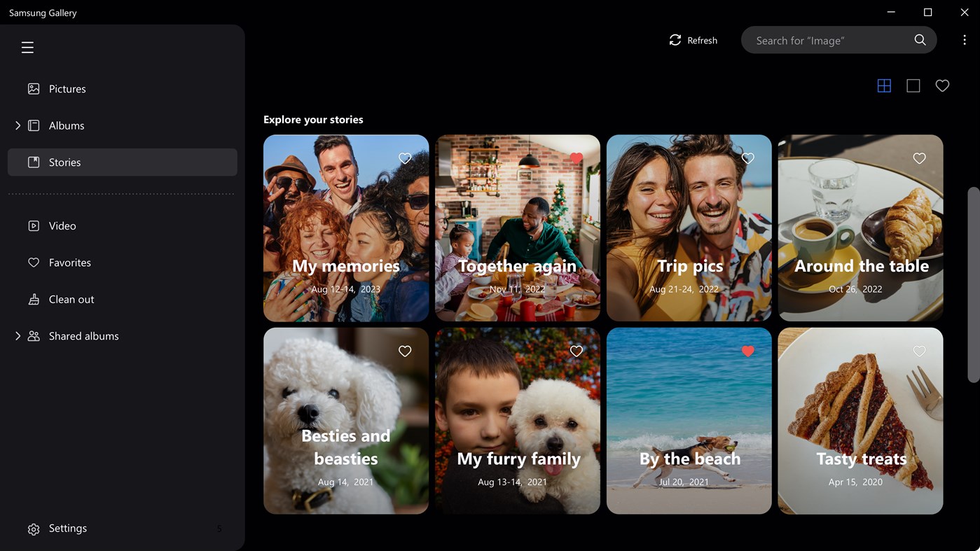980x551 pixels.
Task: Open Settings from the sidebar
Action: [x=67, y=528]
